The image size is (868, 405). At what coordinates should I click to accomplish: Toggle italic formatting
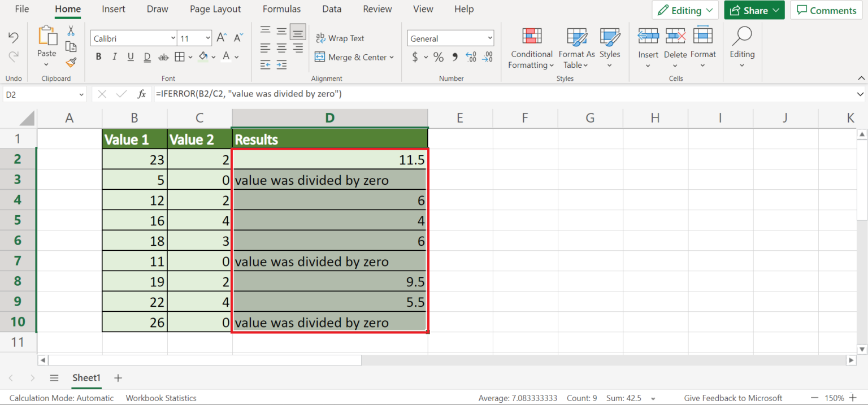pyautogui.click(x=114, y=56)
